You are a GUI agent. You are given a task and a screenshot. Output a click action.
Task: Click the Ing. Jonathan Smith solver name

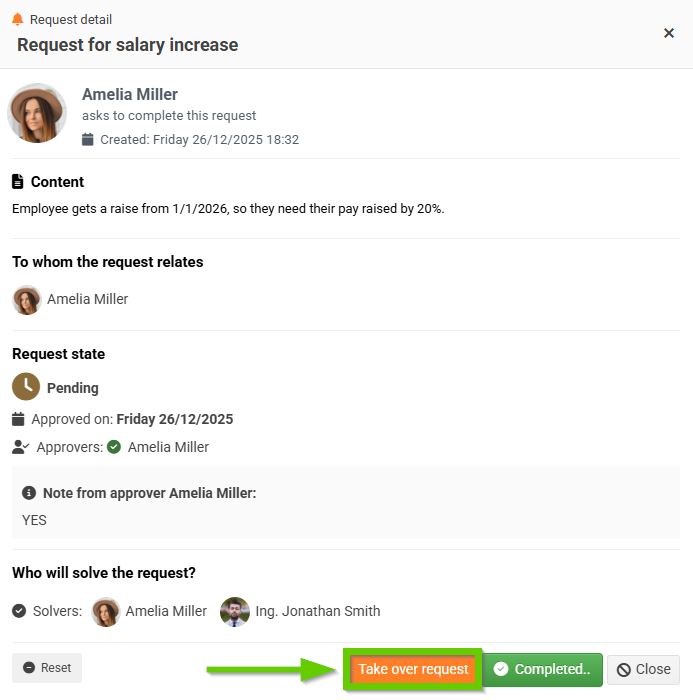point(318,611)
